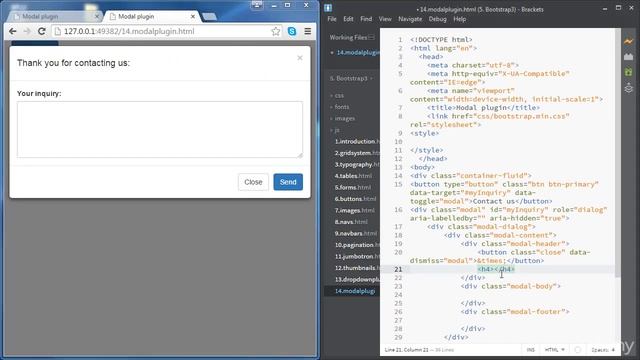Click the Chrome back arrow
Screen dimensions: 640x360
coord(13,31)
